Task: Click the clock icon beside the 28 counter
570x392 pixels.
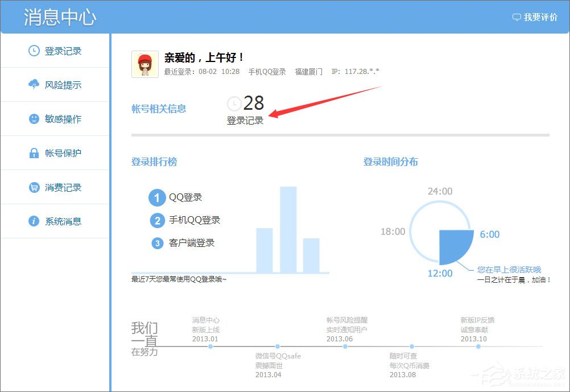Action: [234, 104]
